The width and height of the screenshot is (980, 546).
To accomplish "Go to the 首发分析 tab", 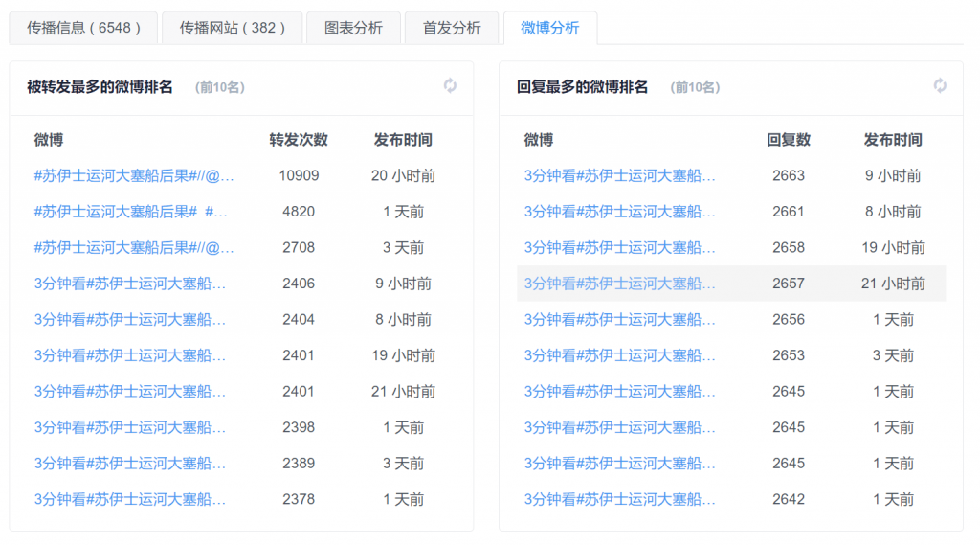I will pyautogui.click(x=452, y=28).
